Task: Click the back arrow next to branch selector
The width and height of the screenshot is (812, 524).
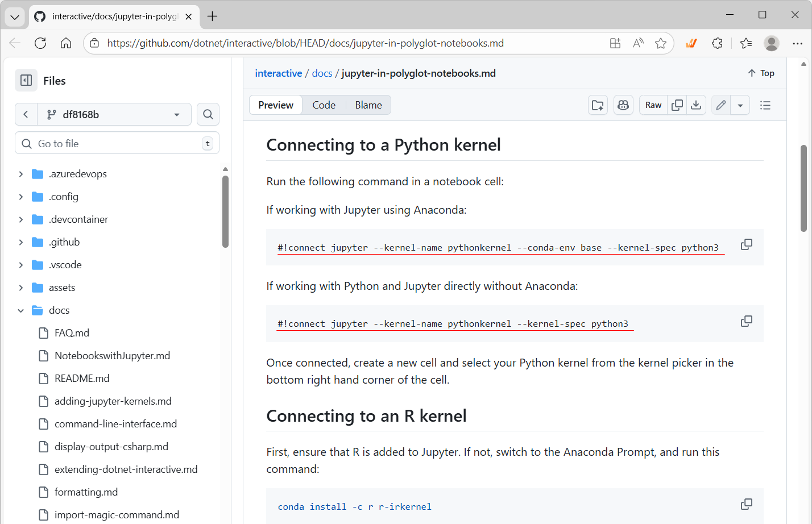Action: [x=26, y=114]
